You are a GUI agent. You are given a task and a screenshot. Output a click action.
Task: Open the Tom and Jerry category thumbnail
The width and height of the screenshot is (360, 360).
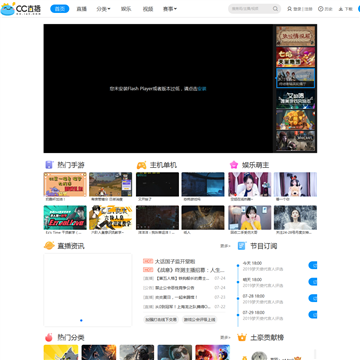coord(61,352)
